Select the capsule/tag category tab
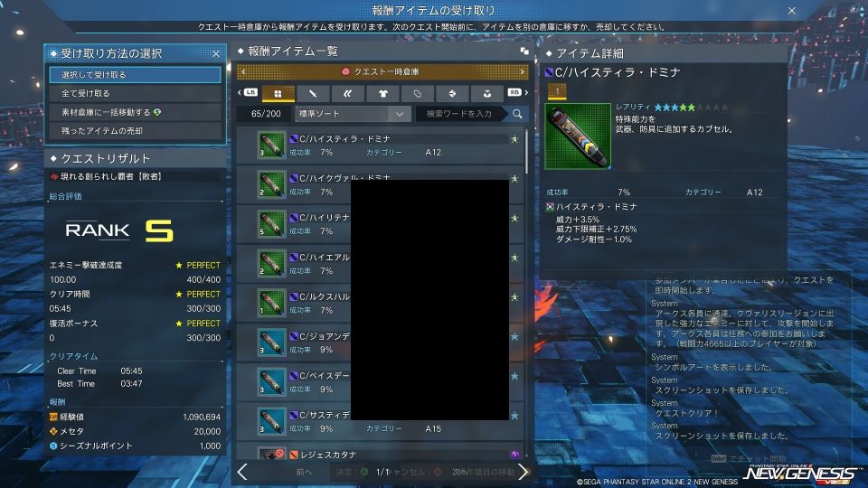This screenshot has width=868, height=488. 417,93
